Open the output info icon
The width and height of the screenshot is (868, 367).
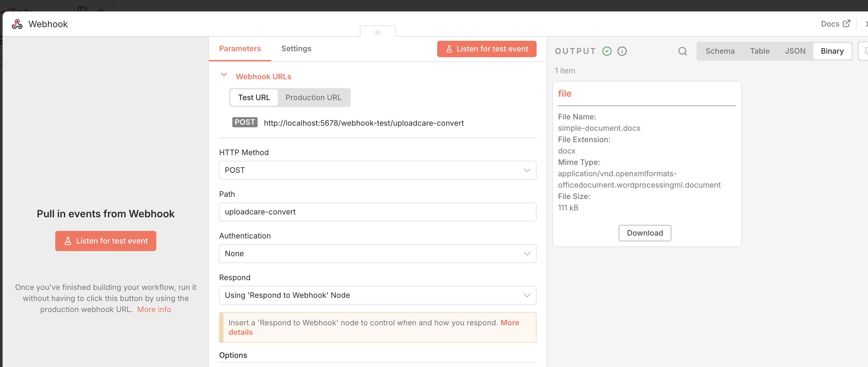point(622,51)
